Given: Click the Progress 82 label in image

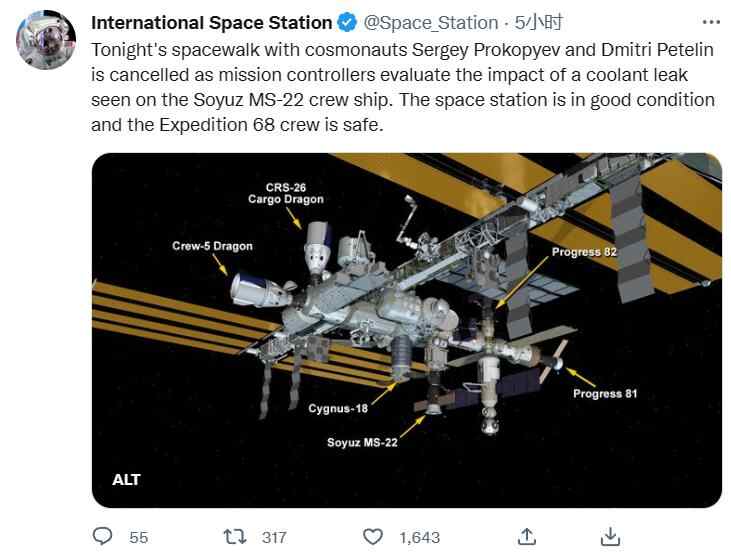Looking at the screenshot, I should [584, 252].
